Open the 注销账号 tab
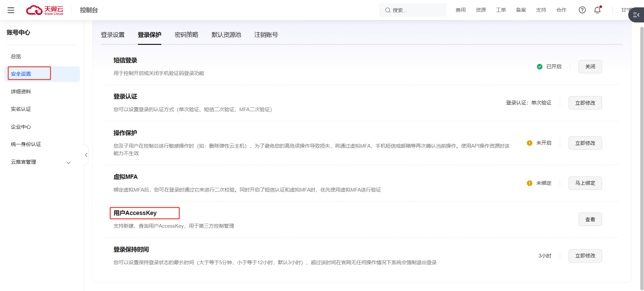The image size is (644, 291). (x=266, y=35)
